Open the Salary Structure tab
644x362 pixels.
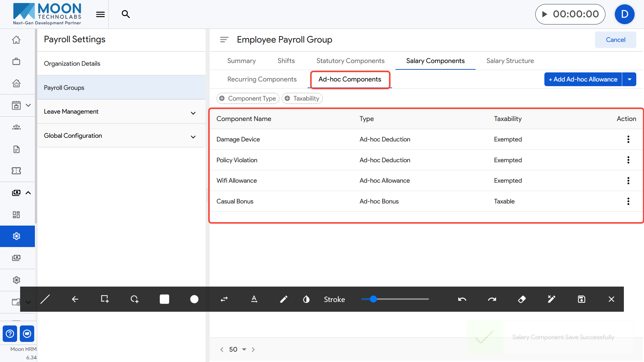coord(510,61)
